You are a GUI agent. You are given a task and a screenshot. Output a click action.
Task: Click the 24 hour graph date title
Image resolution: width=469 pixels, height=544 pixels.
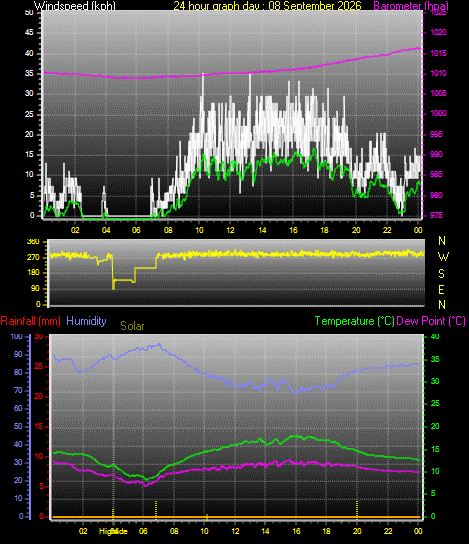(x=267, y=6)
